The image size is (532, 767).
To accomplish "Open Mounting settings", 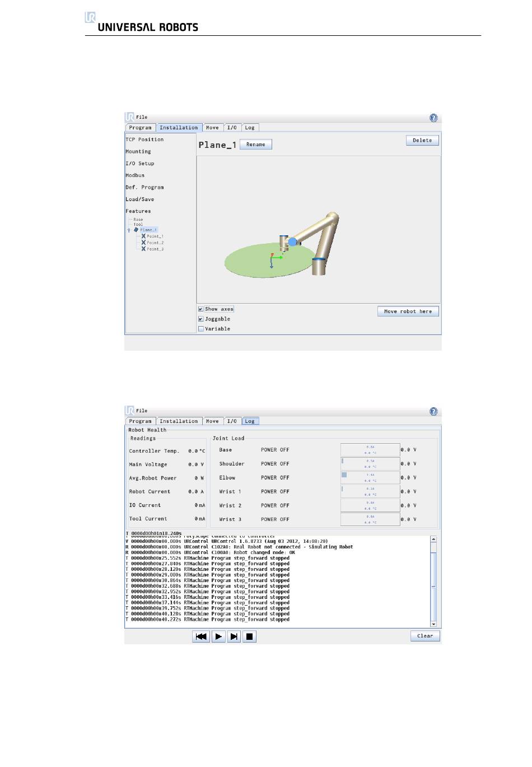I will coord(138,152).
